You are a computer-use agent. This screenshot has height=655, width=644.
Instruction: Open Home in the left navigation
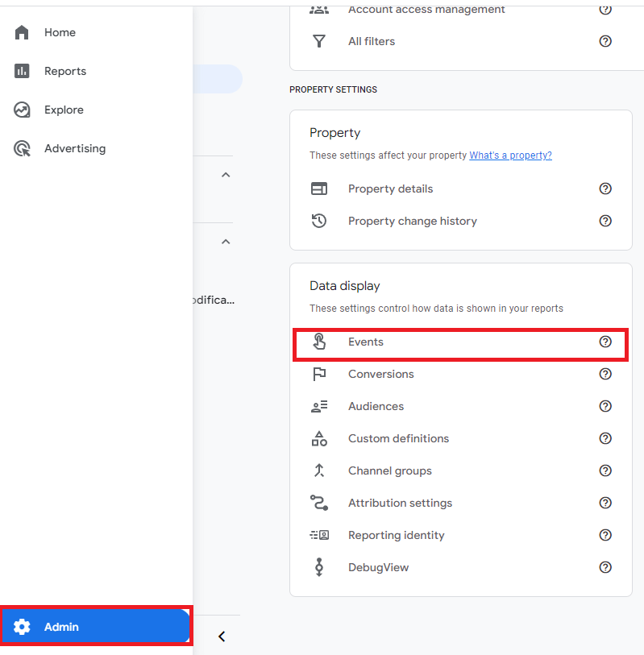60,32
